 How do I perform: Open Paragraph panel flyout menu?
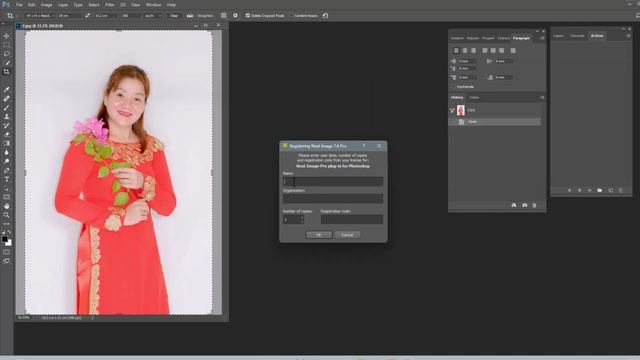click(x=542, y=38)
